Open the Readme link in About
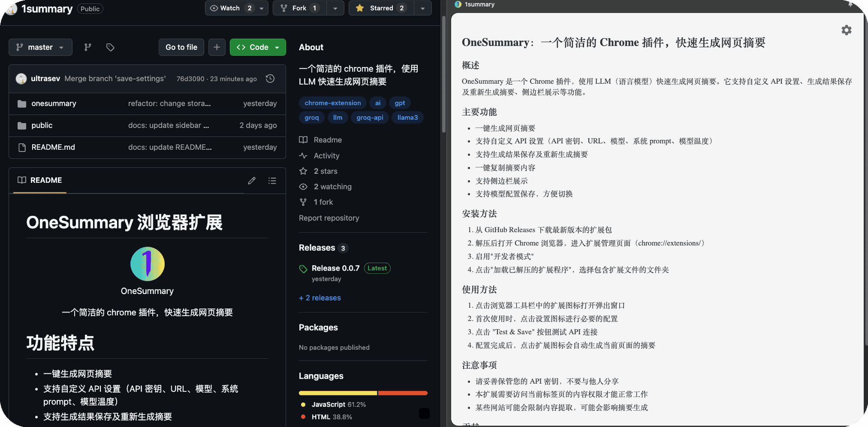The image size is (868, 427). click(328, 140)
